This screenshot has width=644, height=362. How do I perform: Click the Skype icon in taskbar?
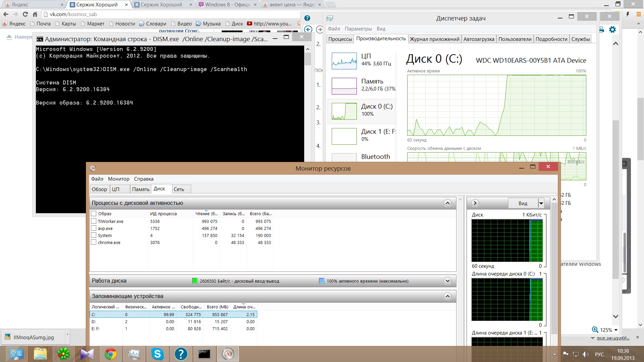pyautogui.click(x=157, y=354)
